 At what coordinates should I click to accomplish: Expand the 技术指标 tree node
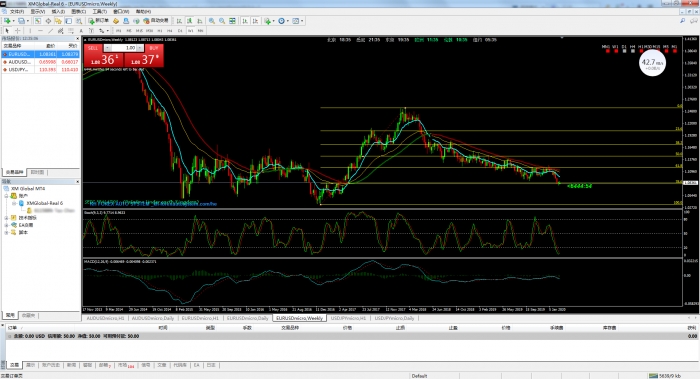coord(7,218)
